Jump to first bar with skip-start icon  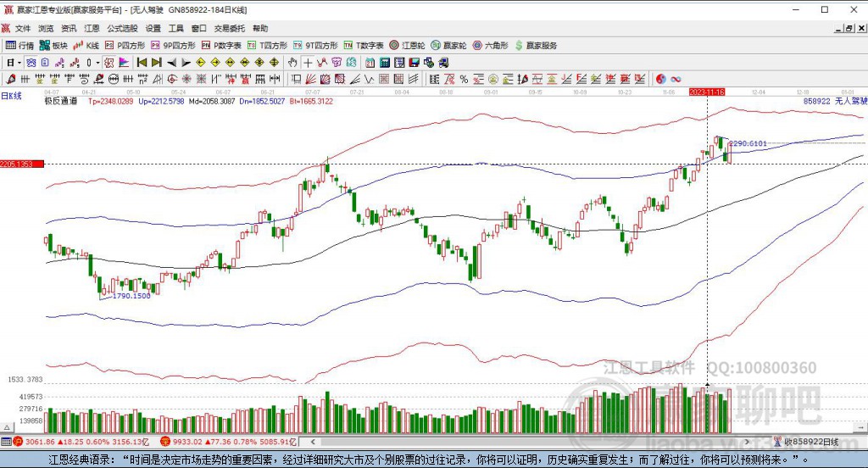[142, 63]
